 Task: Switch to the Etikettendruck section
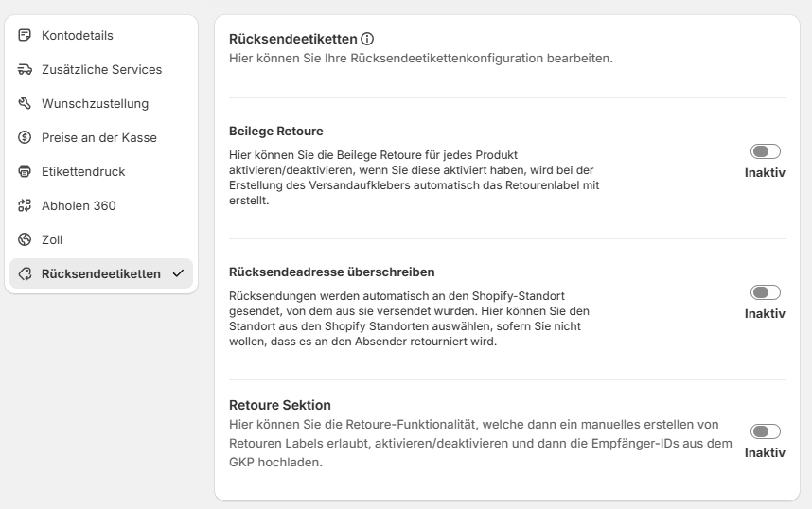tap(101, 171)
